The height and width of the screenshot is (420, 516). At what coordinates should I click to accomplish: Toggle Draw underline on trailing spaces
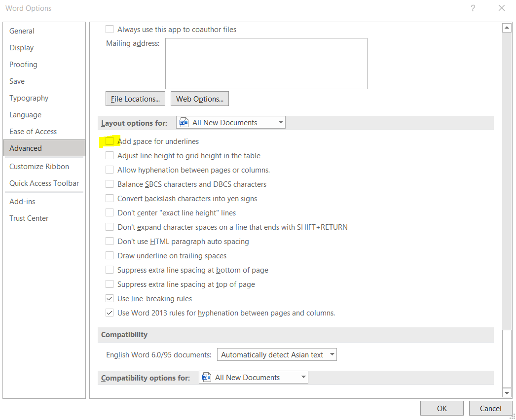coord(110,256)
